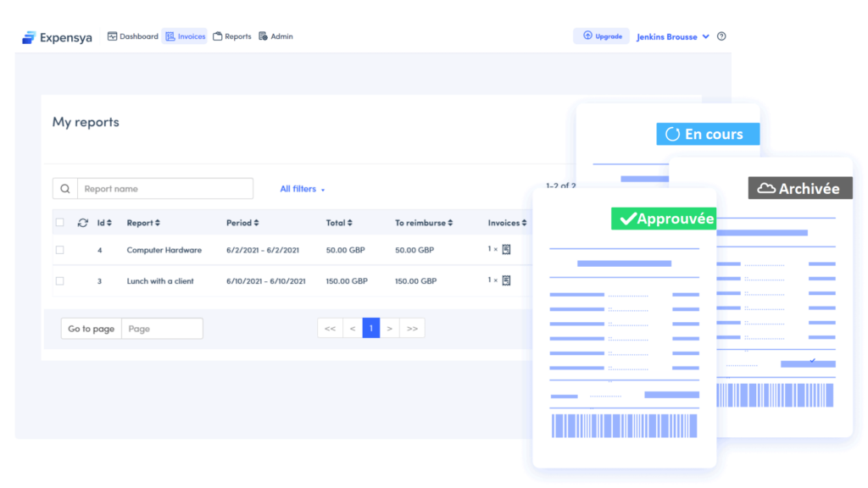Viewport: 868px width, 488px height.
Task: Open Admin section via gear icon
Action: point(264,36)
